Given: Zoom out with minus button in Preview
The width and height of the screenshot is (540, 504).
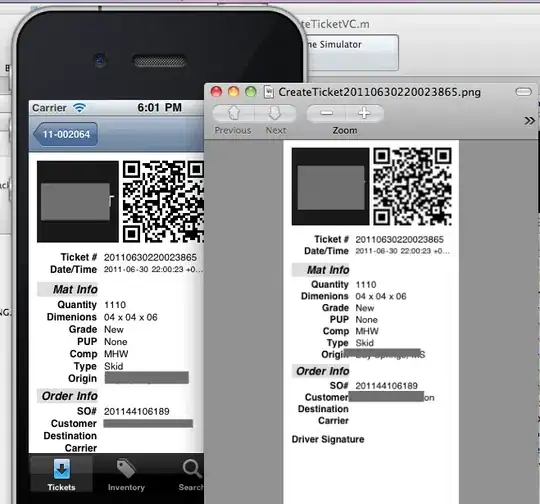Looking at the screenshot, I should 326,113.
